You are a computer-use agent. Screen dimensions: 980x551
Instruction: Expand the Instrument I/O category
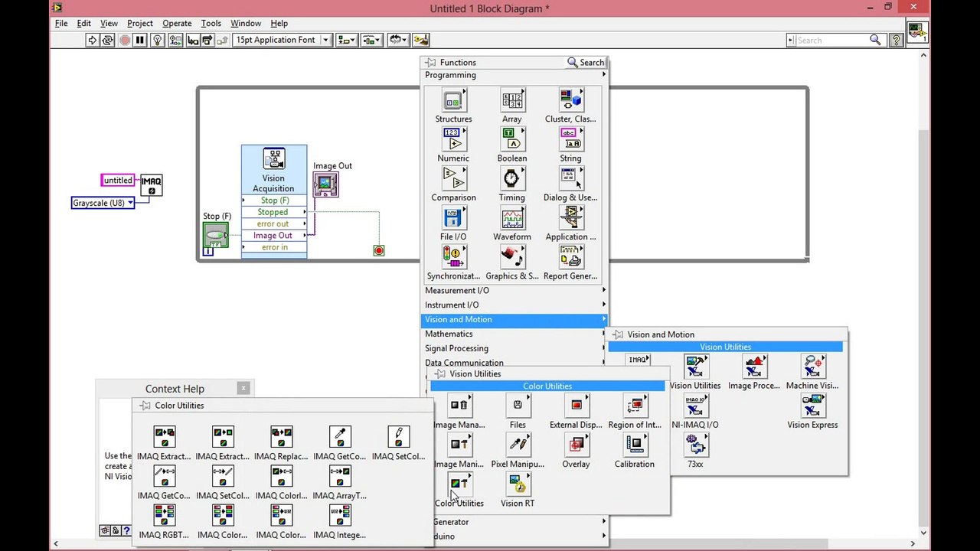click(514, 305)
